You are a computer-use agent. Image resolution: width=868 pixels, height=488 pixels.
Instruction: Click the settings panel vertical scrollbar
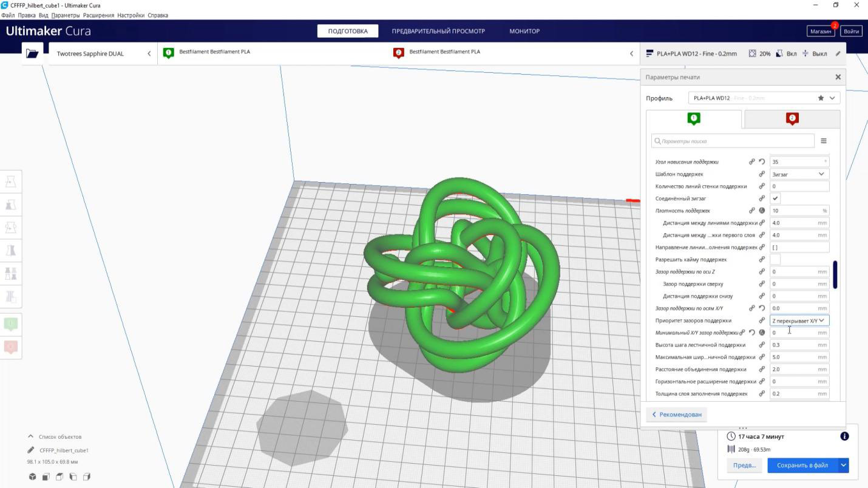[835, 274]
